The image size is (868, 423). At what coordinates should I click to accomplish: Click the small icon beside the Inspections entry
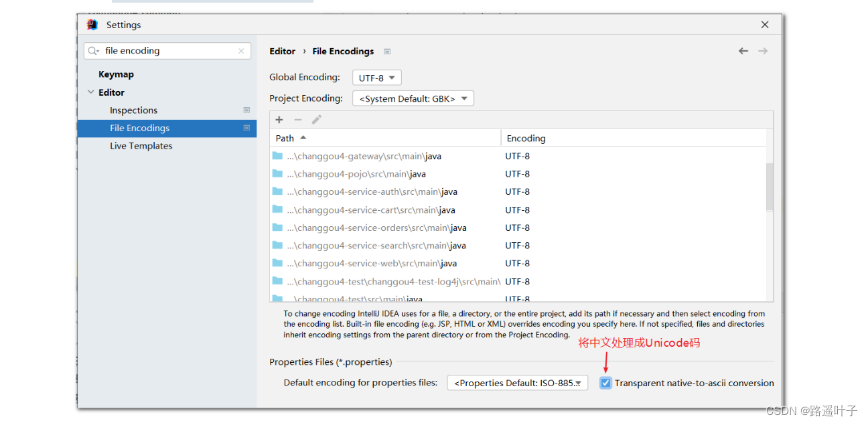pos(246,110)
